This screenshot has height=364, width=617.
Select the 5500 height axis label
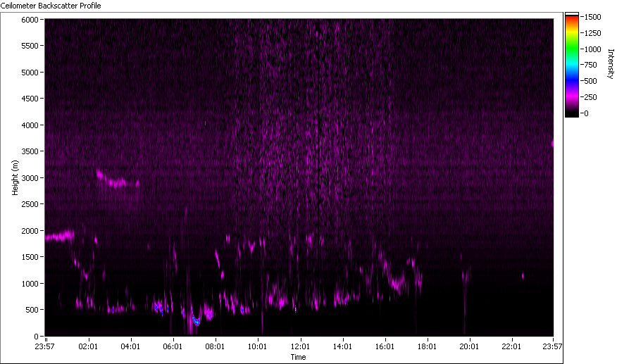(30, 46)
